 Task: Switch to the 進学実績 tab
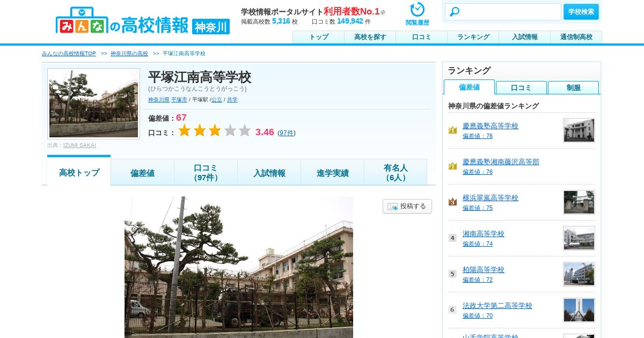tap(332, 173)
